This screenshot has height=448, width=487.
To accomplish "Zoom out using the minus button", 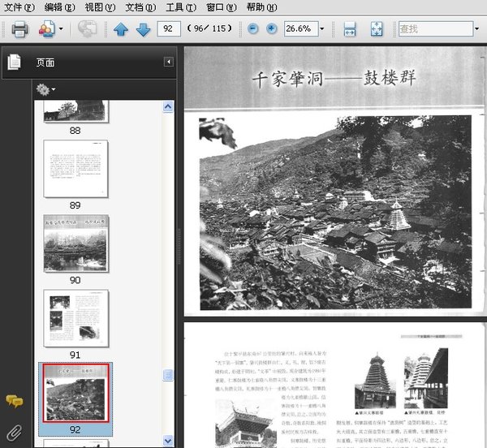I will click(x=252, y=29).
